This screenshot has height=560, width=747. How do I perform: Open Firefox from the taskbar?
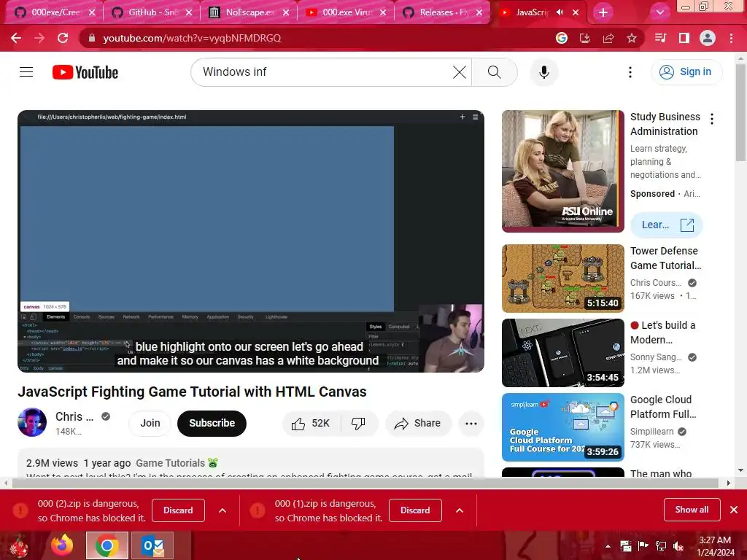(63, 545)
